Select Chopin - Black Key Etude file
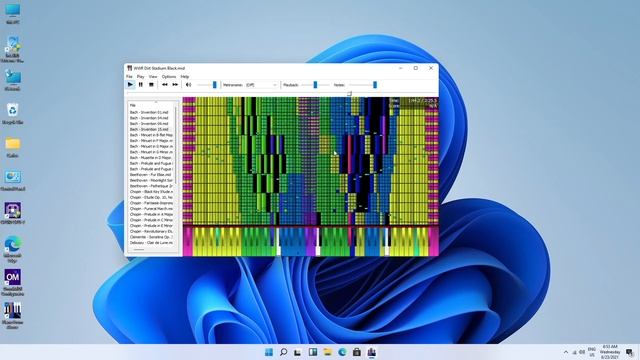Screen dimensions: 640x360 coord(151,191)
